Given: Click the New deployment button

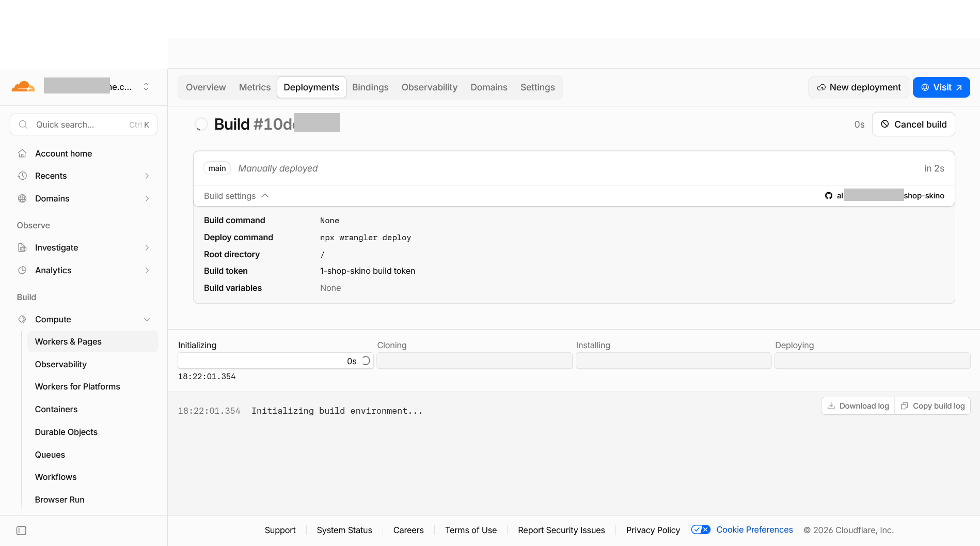Looking at the screenshot, I should click(859, 87).
